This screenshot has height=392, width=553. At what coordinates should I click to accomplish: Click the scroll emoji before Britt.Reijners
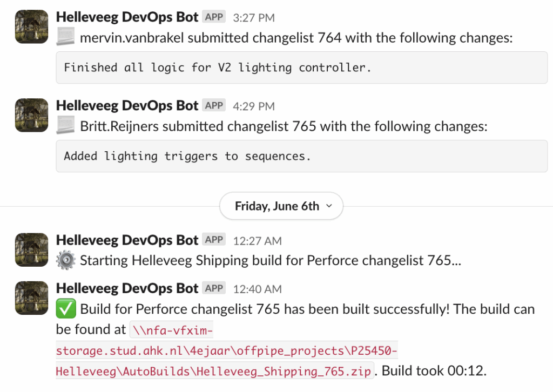pos(65,126)
